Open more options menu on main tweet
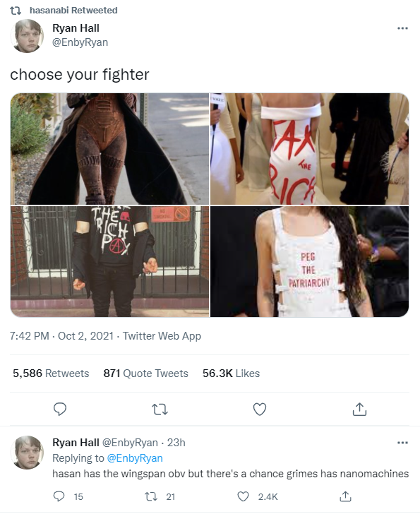 click(x=402, y=28)
